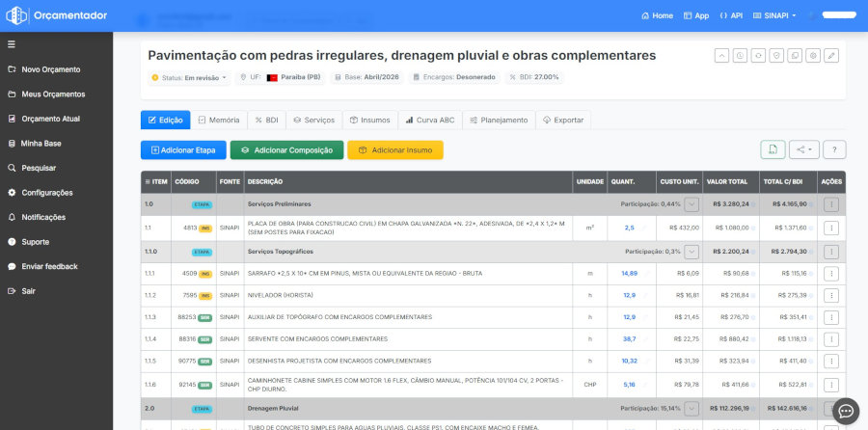Edit quantity 38,7 for SERVENTE row

coord(630,338)
